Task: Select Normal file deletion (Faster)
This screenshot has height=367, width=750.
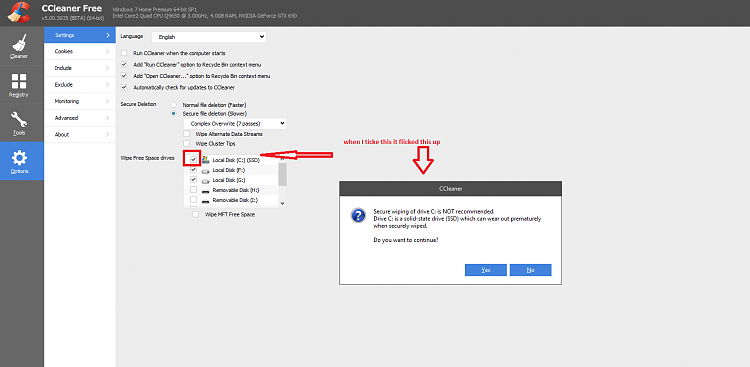Action: tap(174, 104)
